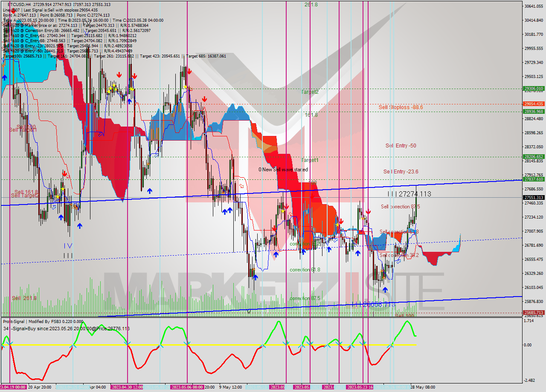Click the 2023.04.30 12:00 time marker
The height and width of the screenshot is (392, 546).
[127, 387]
